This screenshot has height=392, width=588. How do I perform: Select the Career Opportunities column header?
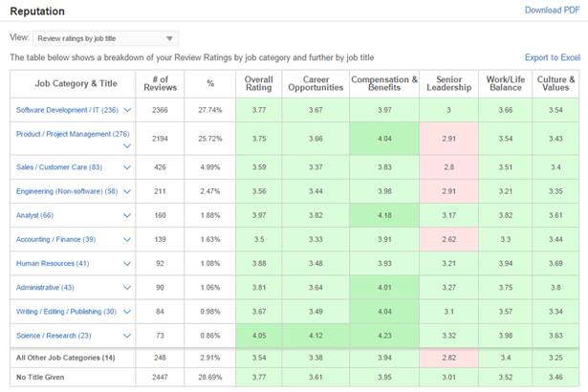pyautogui.click(x=316, y=83)
